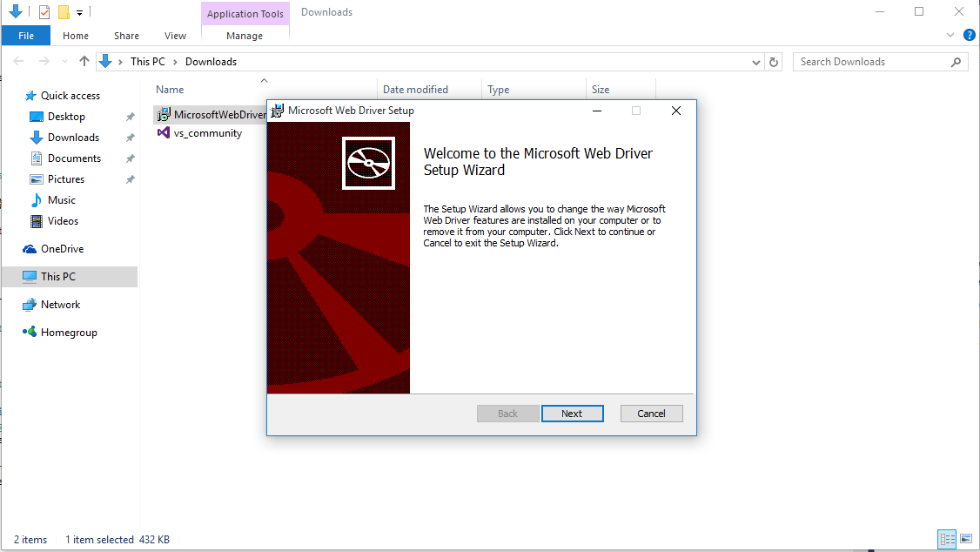The width and height of the screenshot is (980, 552).
Task: Open Videos in the navigation pane
Action: pyautogui.click(x=63, y=220)
